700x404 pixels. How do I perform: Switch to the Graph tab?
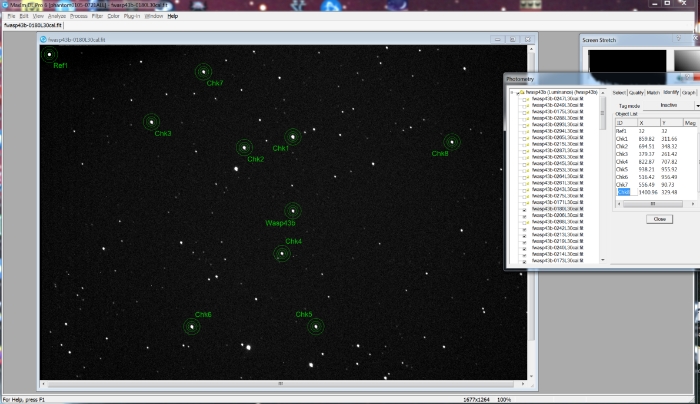[688, 92]
